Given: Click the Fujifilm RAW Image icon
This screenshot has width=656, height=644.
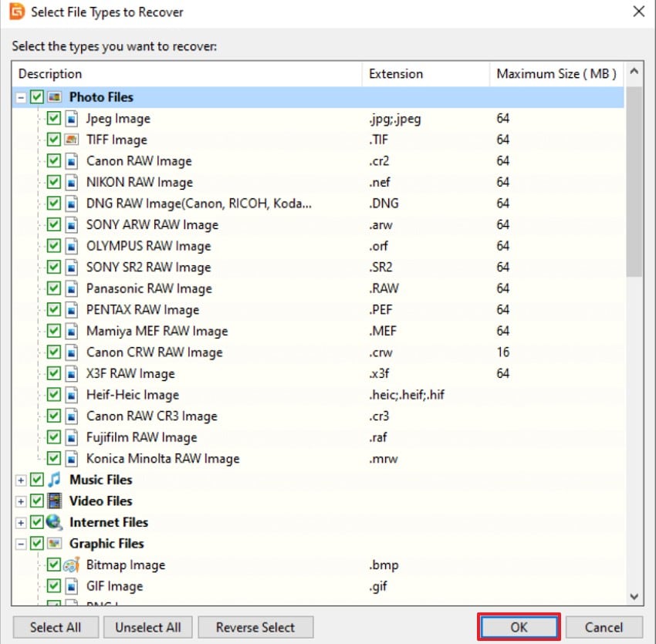Looking at the screenshot, I should [x=72, y=437].
